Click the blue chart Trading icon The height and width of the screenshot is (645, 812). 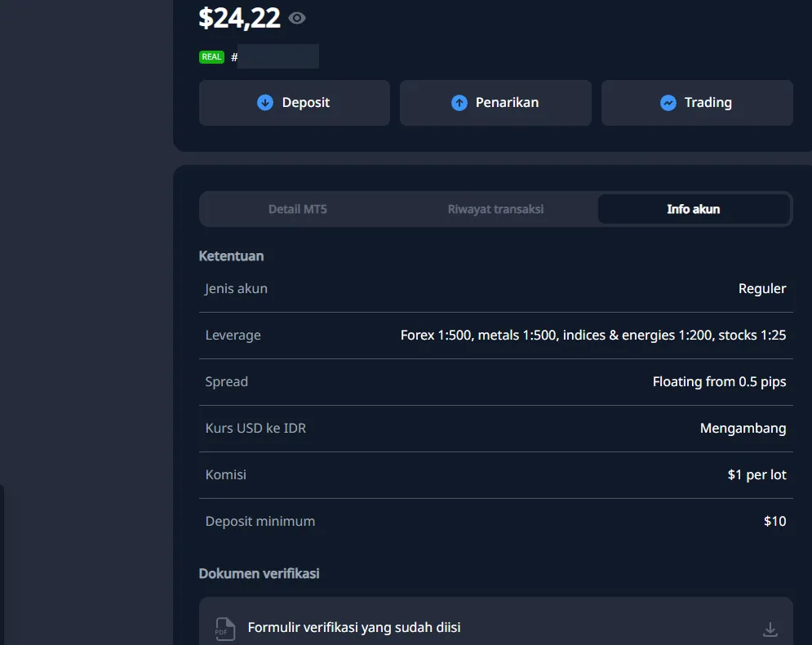pyautogui.click(x=668, y=103)
